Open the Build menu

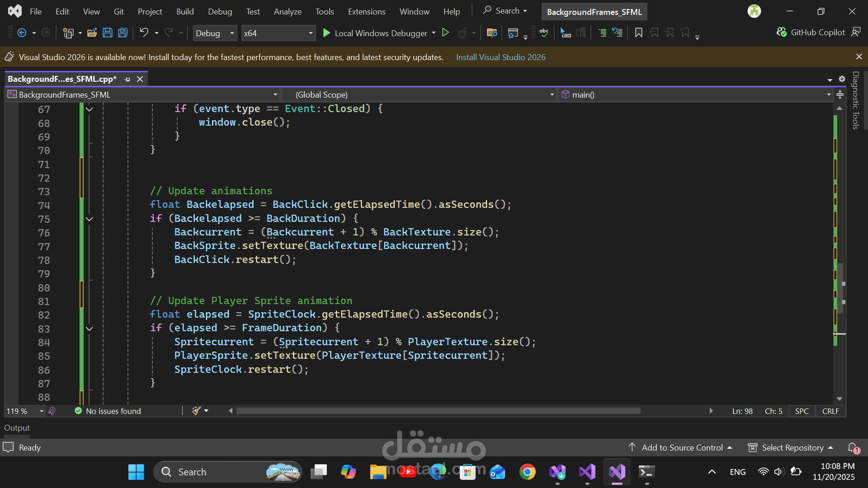point(184,11)
